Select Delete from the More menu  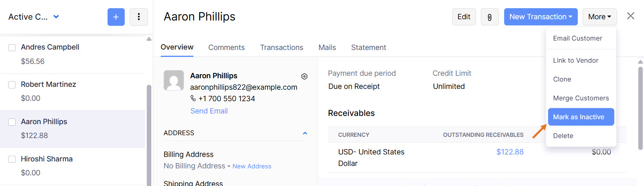click(563, 136)
